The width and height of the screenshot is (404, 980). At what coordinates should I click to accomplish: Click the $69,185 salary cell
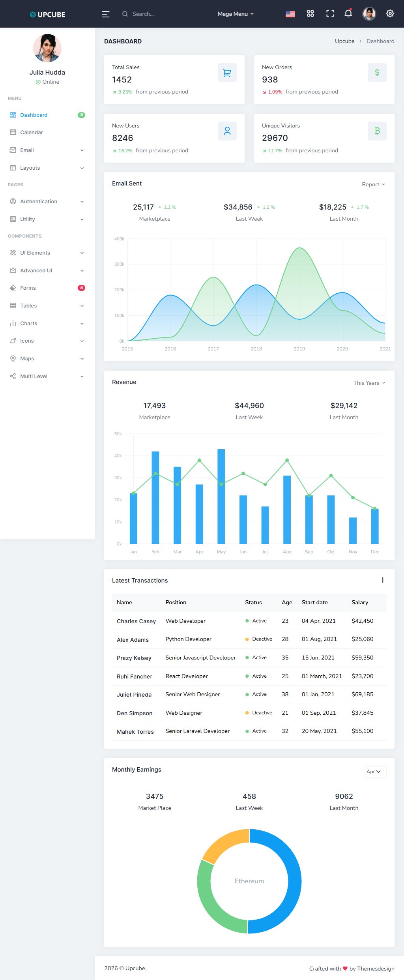click(x=363, y=694)
